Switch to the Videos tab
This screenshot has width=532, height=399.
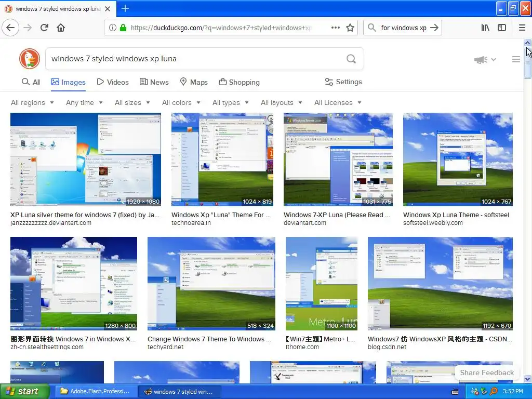[113, 82]
